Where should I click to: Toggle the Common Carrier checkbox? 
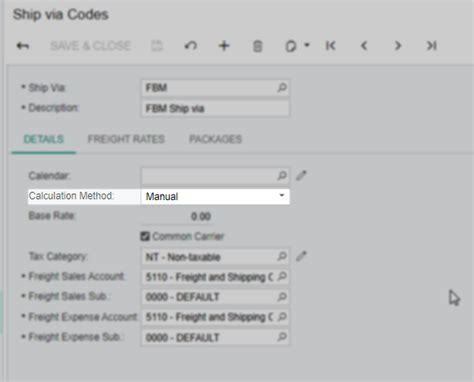pos(145,236)
